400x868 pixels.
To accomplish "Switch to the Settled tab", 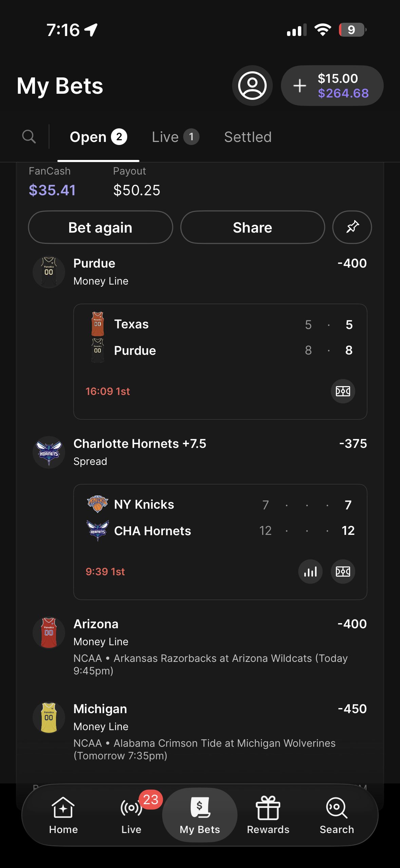I will click(x=248, y=137).
